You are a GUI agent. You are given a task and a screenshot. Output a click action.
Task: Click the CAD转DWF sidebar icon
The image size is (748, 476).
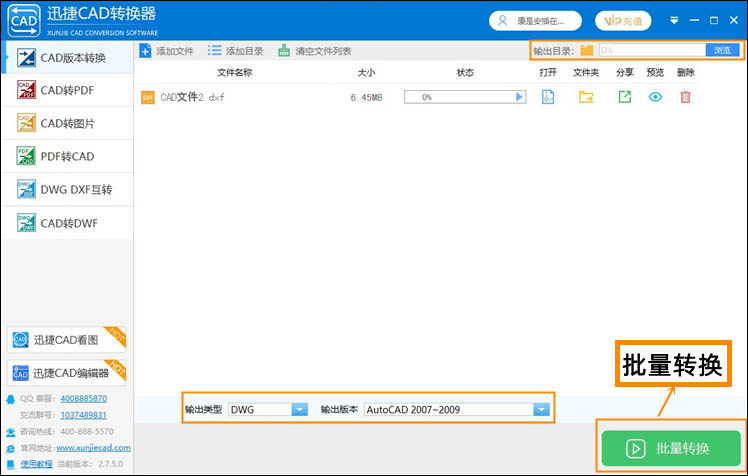click(x=26, y=223)
